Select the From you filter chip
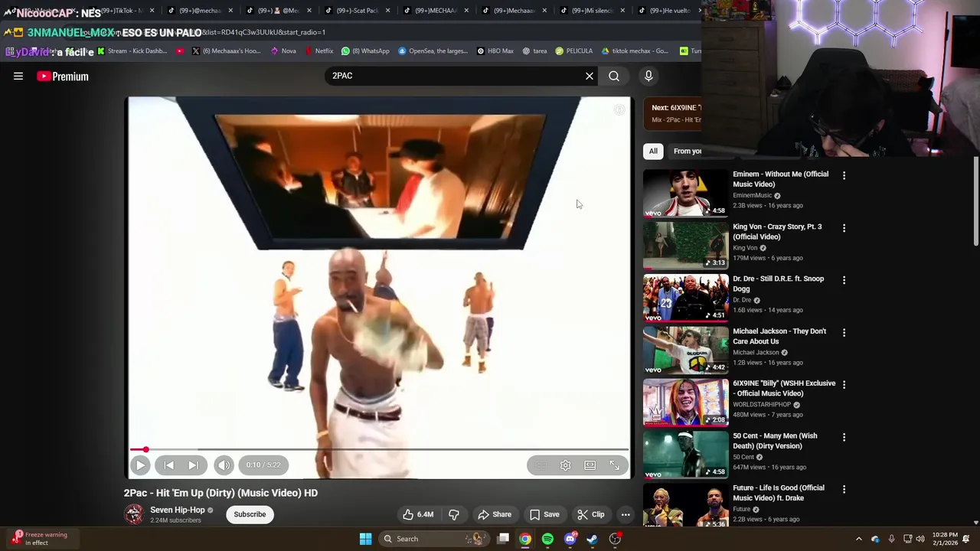This screenshot has height=551, width=980. (686, 151)
